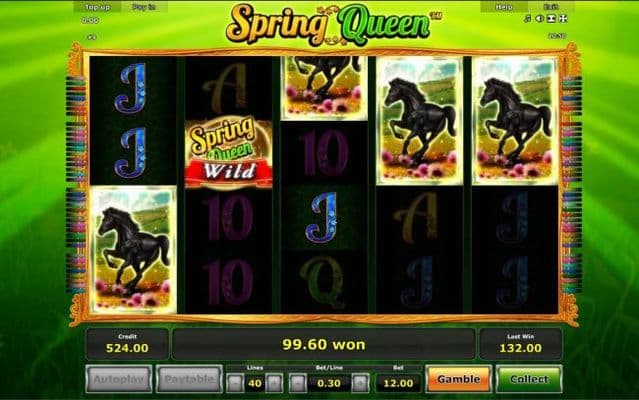The height and width of the screenshot is (400, 639).
Task: Raise the Bet/Line with plus button
Action: click(x=360, y=383)
